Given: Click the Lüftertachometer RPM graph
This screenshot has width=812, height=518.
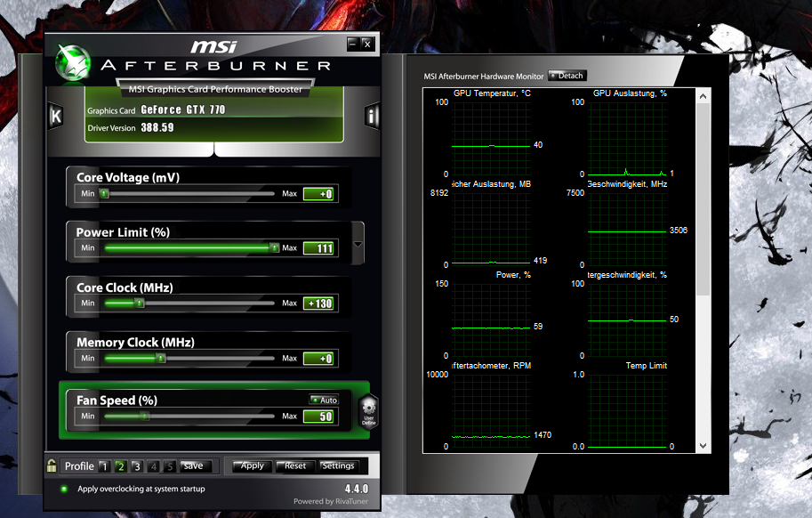Looking at the screenshot, I should click(491, 410).
